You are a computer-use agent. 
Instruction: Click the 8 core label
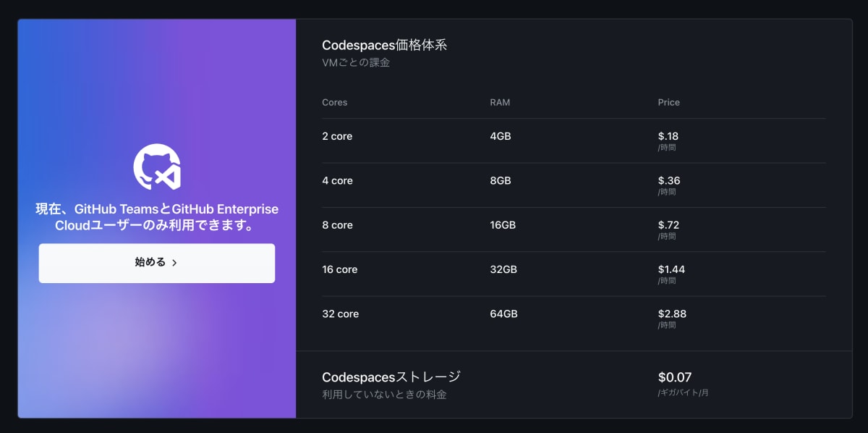click(x=337, y=225)
